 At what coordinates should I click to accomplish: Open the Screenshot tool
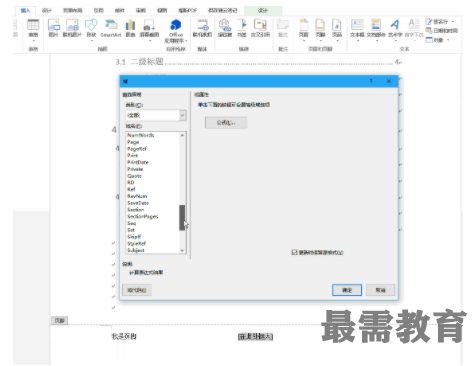coord(149,30)
